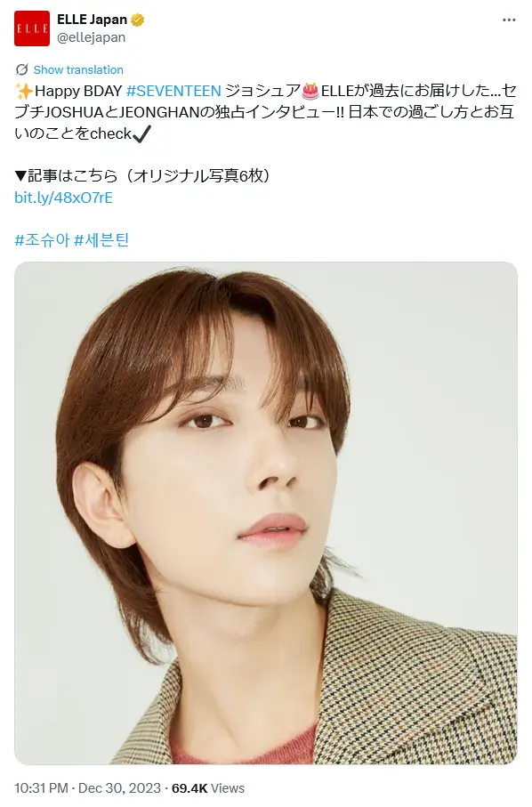
Task: Click the ELLE Japan display name
Action: [x=93, y=20]
